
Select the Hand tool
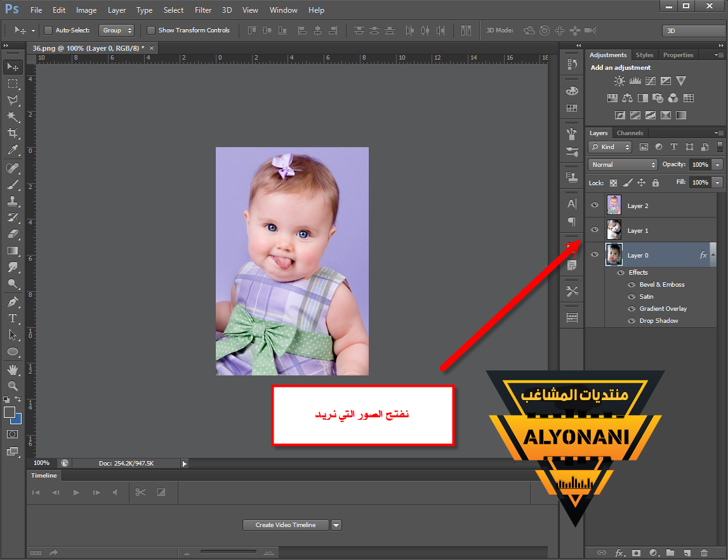(13, 369)
